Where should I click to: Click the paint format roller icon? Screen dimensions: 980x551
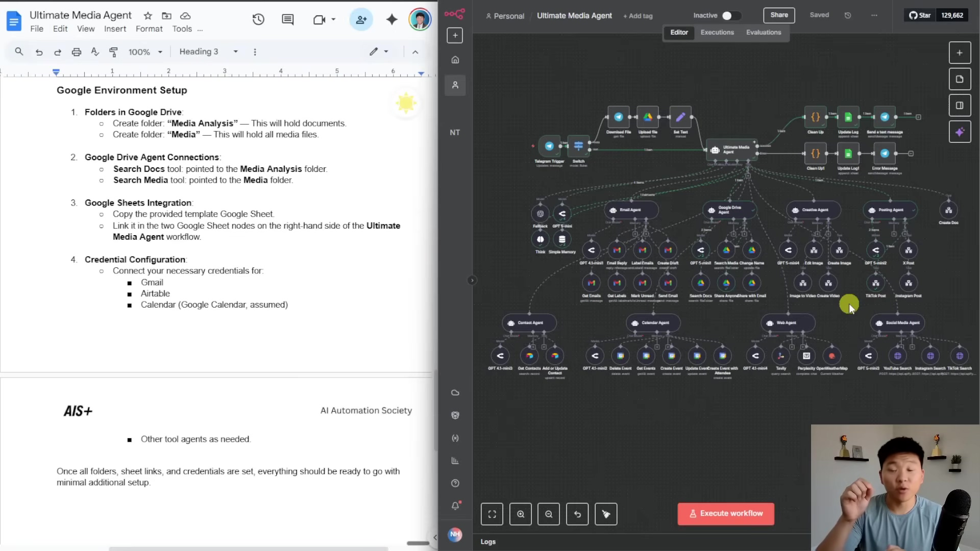[x=113, y=52]
